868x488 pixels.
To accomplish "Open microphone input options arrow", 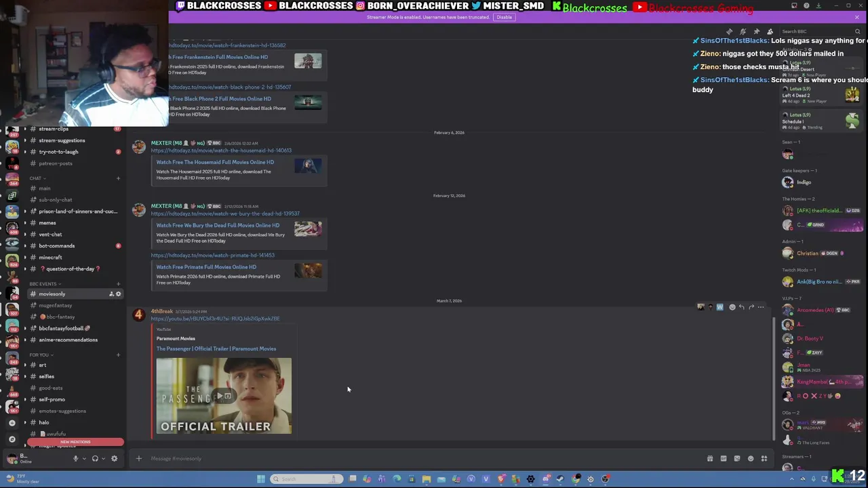I will coord(84,459).
